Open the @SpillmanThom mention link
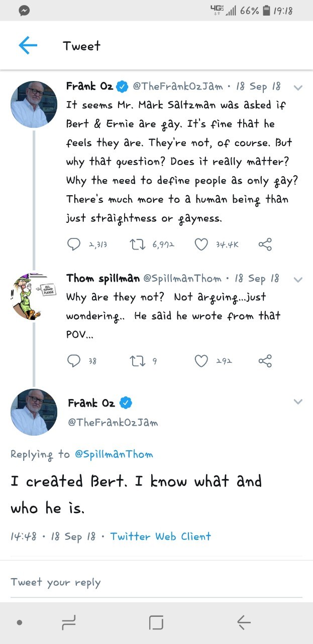313x644 pixels. click(114, 454)
